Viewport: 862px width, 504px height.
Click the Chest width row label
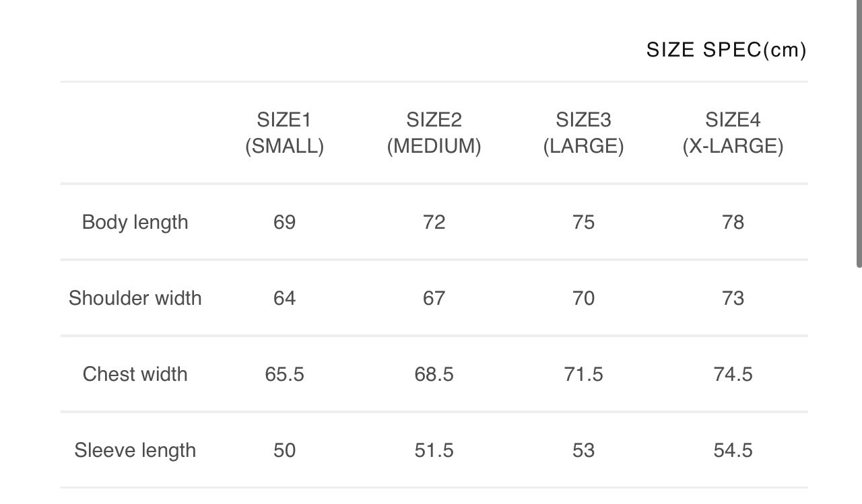(135, 374)
